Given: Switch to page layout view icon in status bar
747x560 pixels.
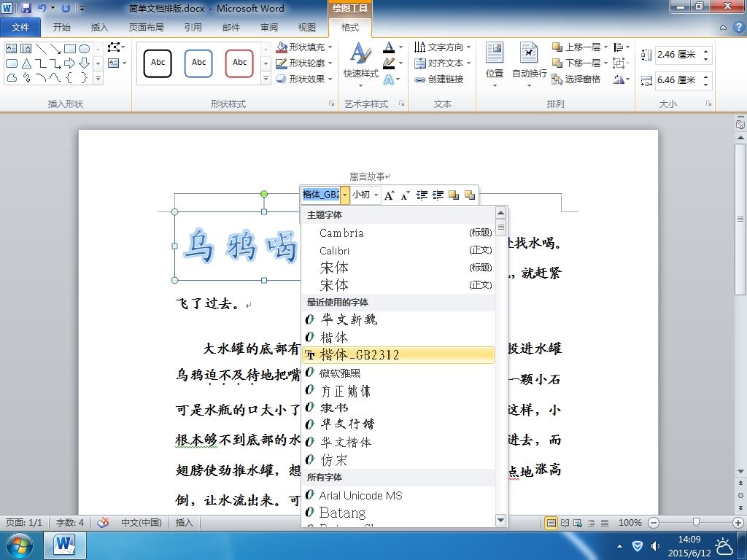Looking at the screenshot, I should [x=551, y=523].
